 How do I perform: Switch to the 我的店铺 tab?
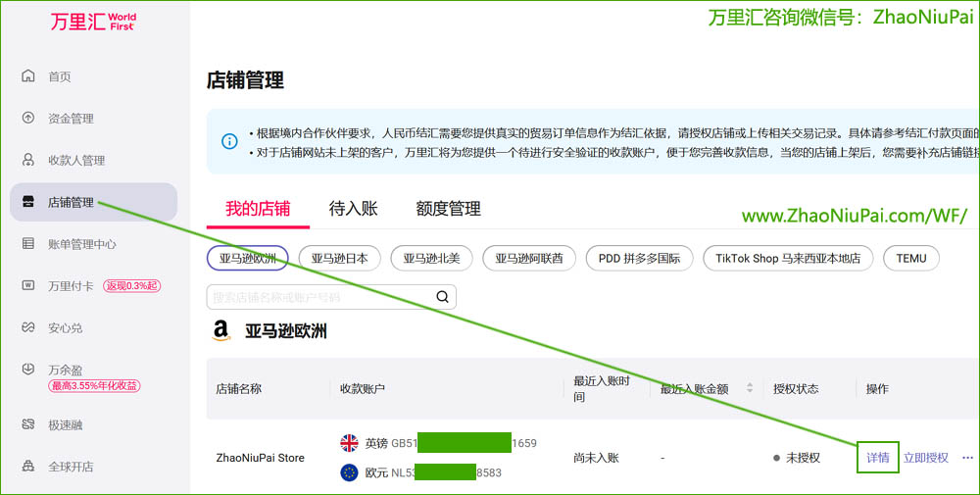point(258,208)
